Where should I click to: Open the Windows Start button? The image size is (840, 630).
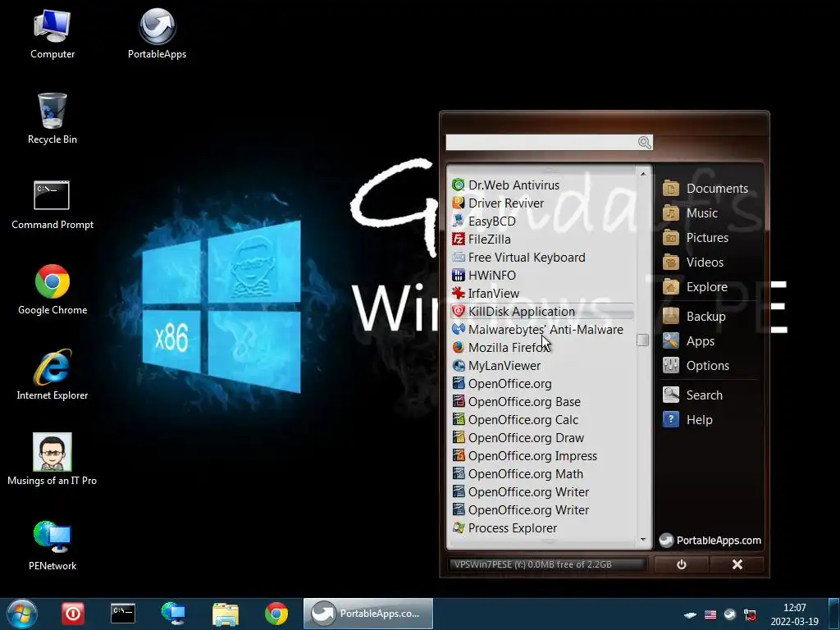pyautogui.click(x=22, y=614)
